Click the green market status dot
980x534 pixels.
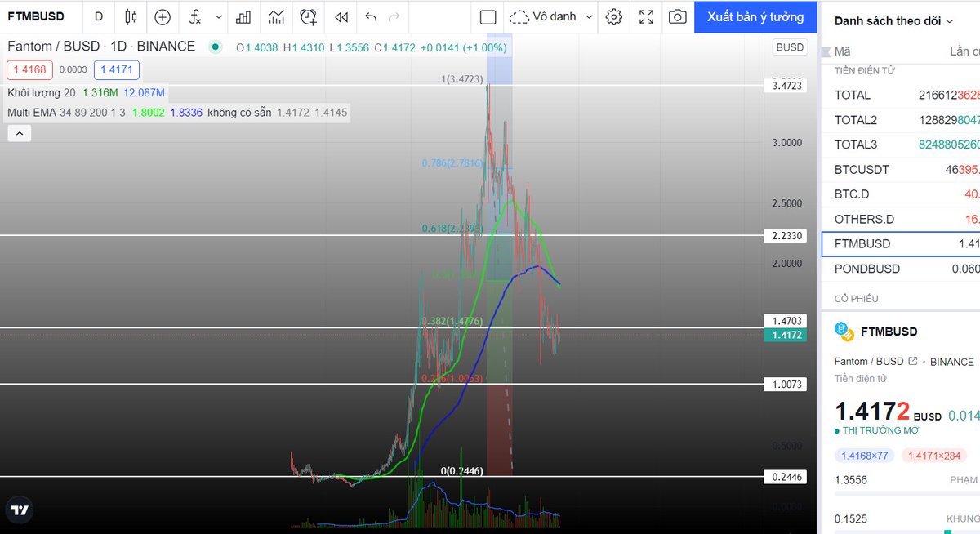point(215,47)
